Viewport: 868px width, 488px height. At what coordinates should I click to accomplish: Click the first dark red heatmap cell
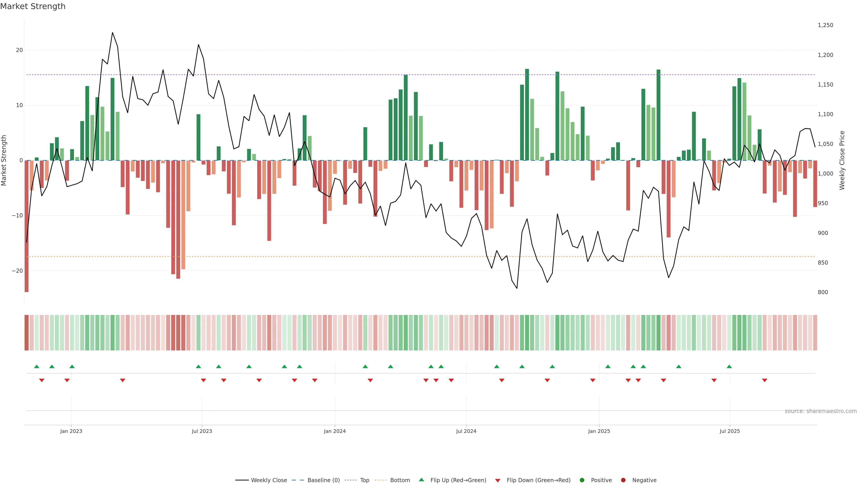(x=27, y=332)
